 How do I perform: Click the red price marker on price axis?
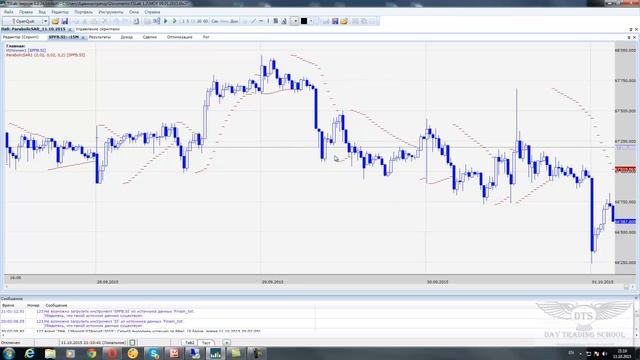pos(625,169)
